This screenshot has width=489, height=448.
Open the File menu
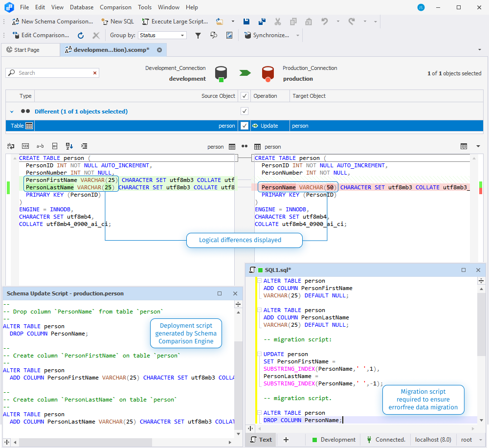24,7
